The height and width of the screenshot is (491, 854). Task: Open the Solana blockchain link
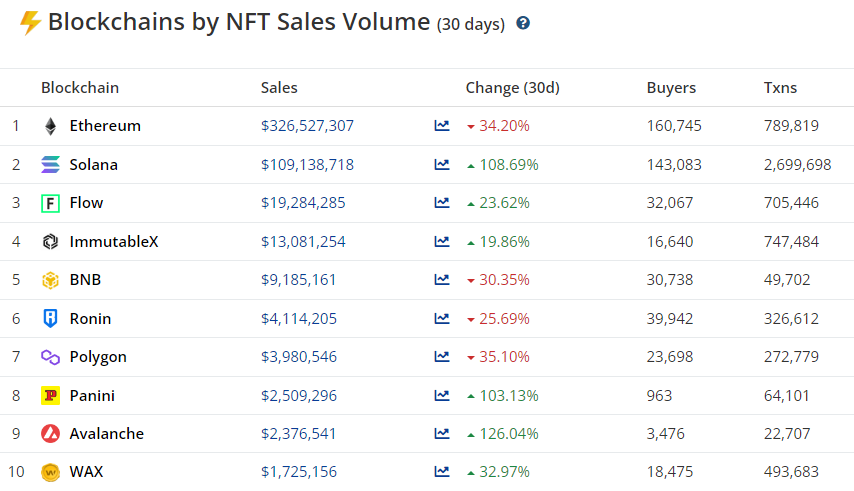(x=93, y=165)
